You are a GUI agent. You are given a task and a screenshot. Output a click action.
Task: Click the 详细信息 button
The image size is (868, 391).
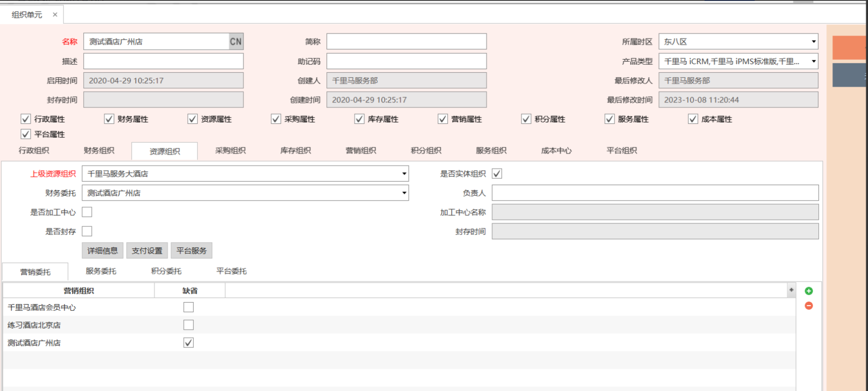[x=102, y=250]
